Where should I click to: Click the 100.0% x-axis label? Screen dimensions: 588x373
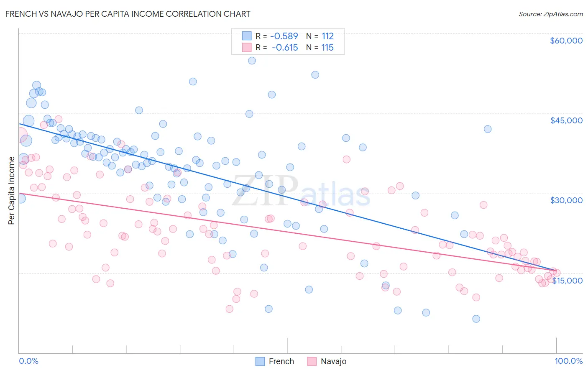[x=569, y=361]
